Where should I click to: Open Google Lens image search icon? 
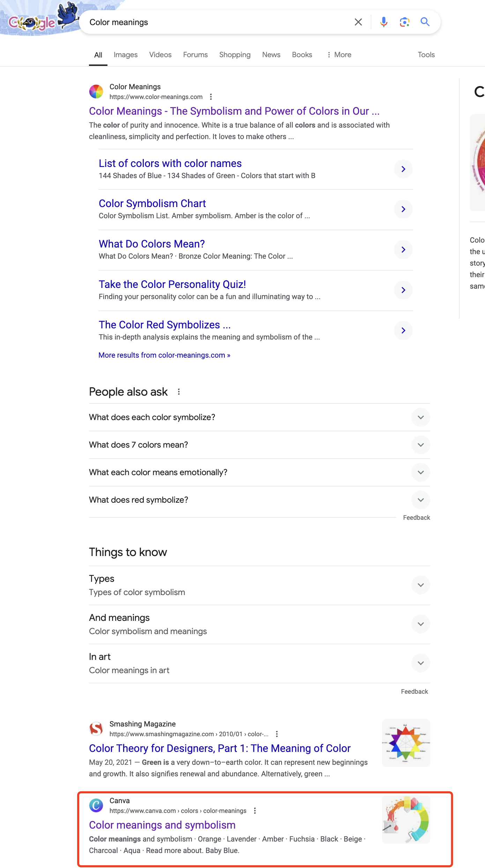point(404,22)
